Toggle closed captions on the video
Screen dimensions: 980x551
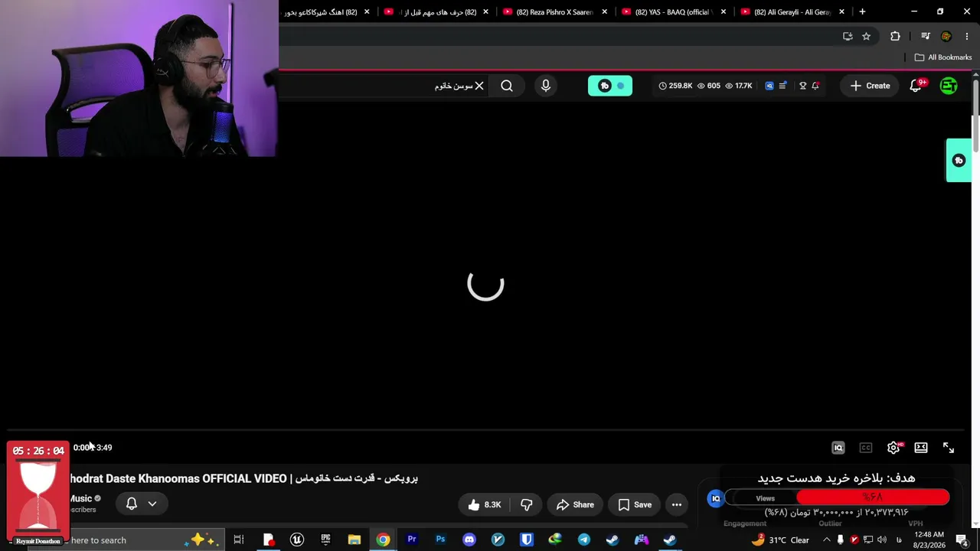pyautogui.click(x=866, y=448)
